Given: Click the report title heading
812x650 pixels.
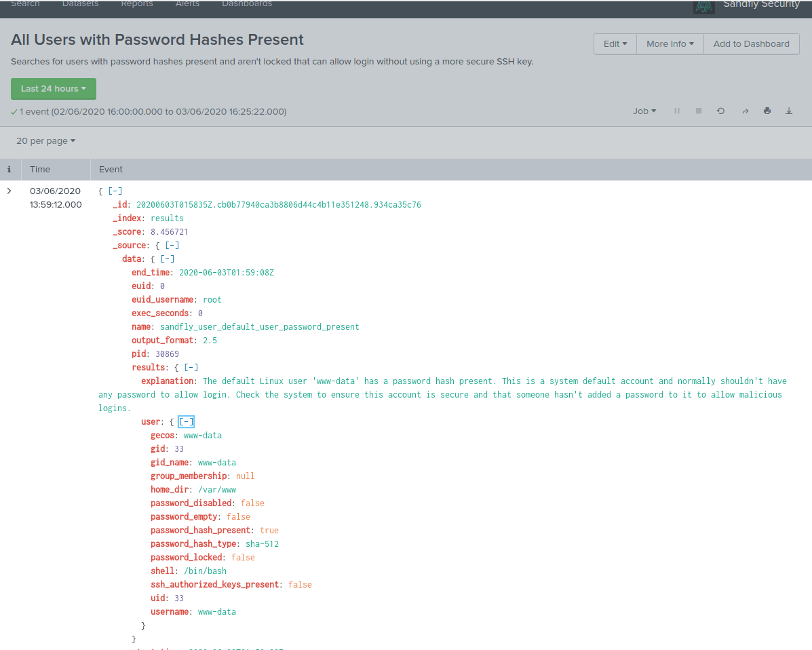Looking at the screenshot, I should [x=157, y=40].
